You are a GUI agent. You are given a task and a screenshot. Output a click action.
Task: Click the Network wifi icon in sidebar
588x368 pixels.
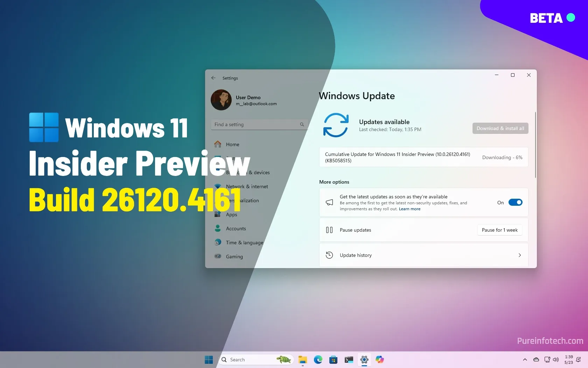tap(218, 186)
